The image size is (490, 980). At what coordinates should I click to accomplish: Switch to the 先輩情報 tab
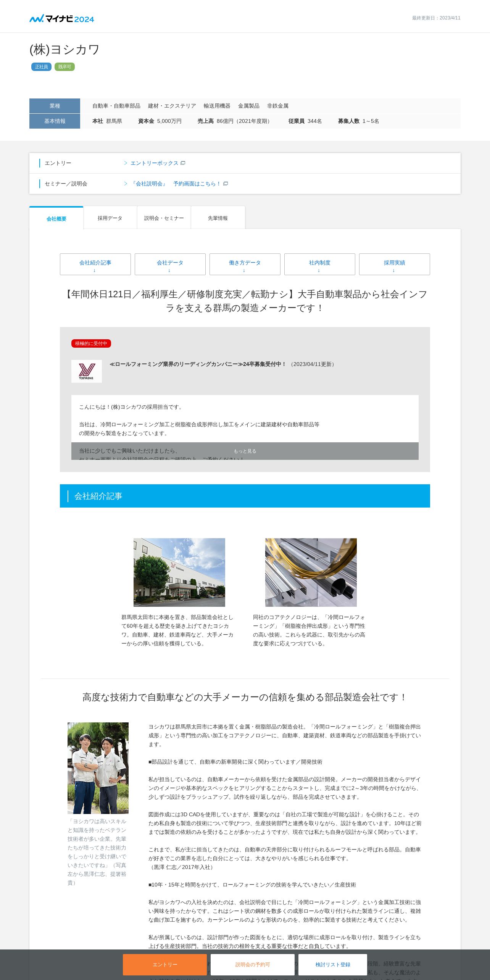pyautogui.click(x=218, y=218)
